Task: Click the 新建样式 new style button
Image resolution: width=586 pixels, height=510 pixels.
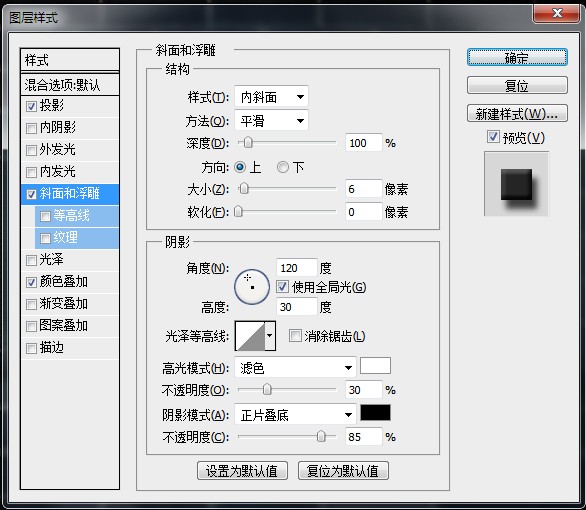Action: click(517, 113)
